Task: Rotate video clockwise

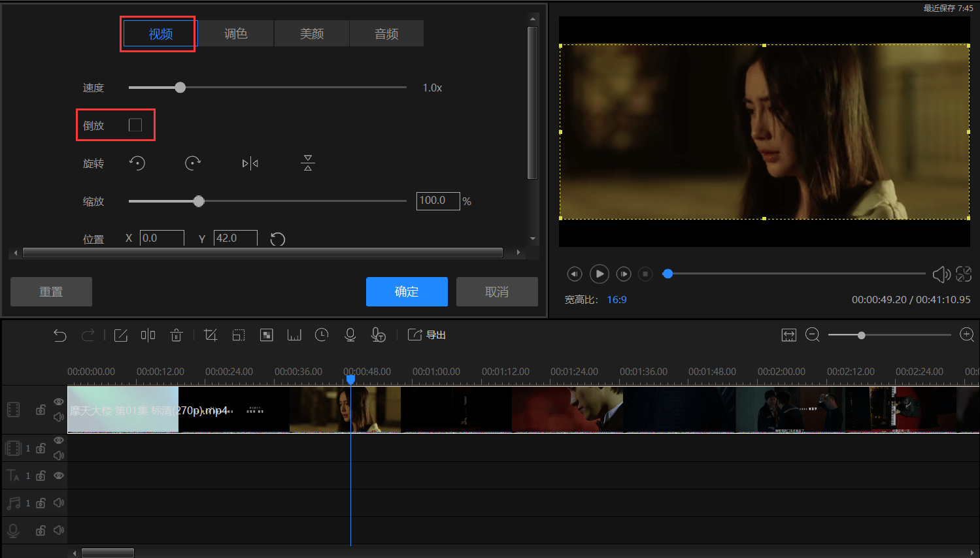Action: (193, 163)
